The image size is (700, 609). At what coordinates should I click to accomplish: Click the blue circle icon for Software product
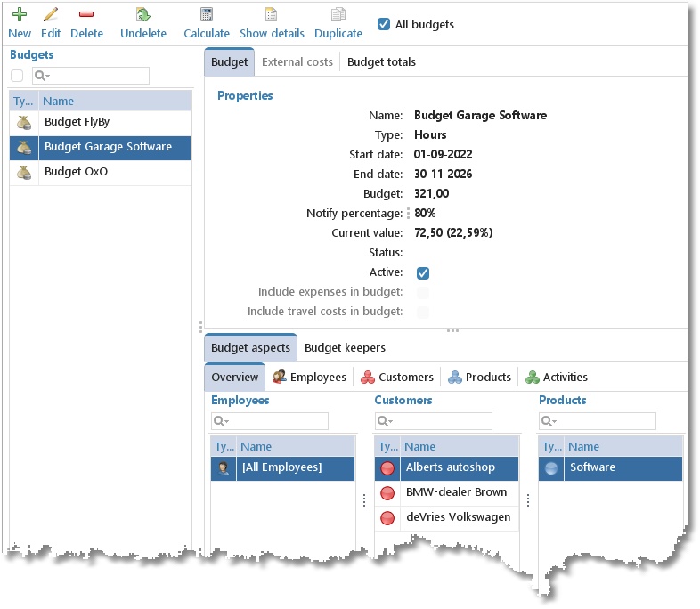[551, 468]
